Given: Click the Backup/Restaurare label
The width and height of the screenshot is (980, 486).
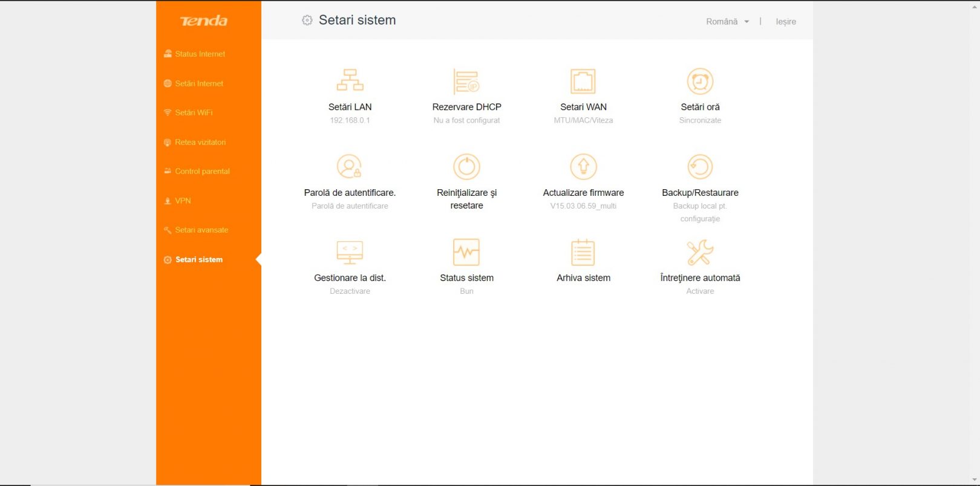Looking at the screenshot, I should 700,193.
